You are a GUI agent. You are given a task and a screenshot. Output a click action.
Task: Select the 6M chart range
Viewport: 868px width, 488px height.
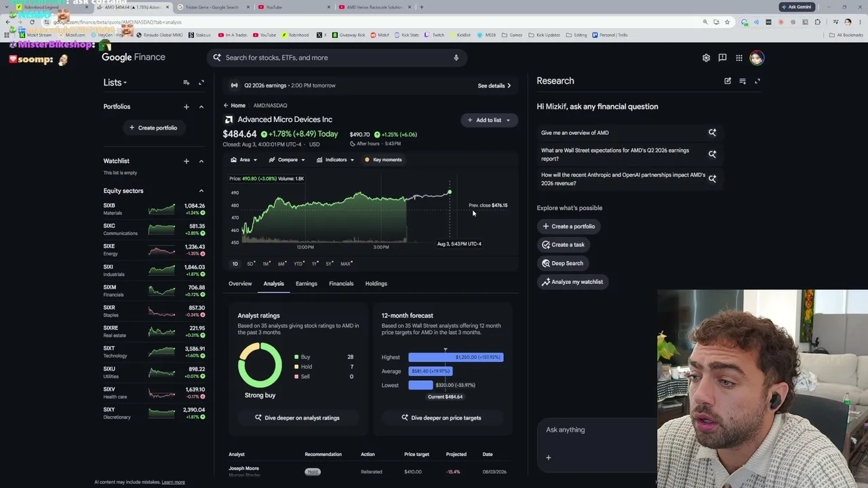pos(281,264)
